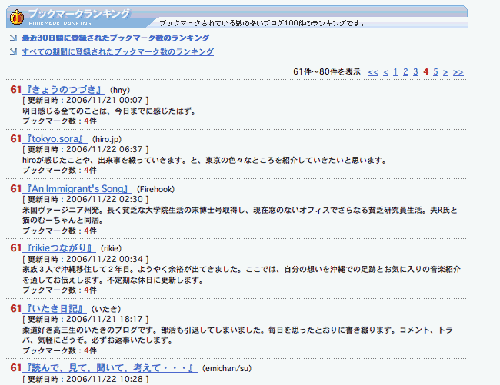This screenshot has height=385, width=500.
Task: Click update date '2006/11/22 10:28'
Action: 104,379
